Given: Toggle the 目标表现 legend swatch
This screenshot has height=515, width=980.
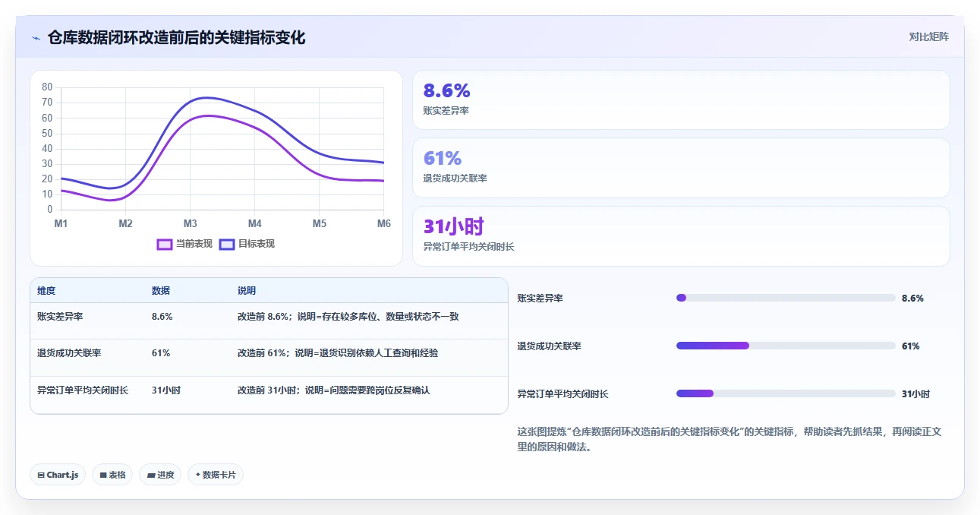Looking at the screenshot, I should (x=227, y=244).
